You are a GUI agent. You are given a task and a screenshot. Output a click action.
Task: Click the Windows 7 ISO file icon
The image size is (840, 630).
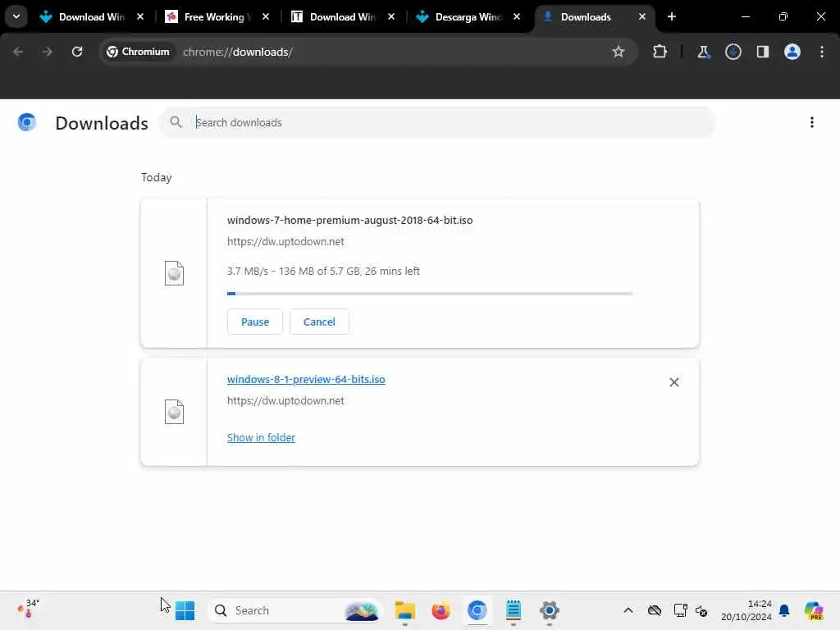[174, 273]
